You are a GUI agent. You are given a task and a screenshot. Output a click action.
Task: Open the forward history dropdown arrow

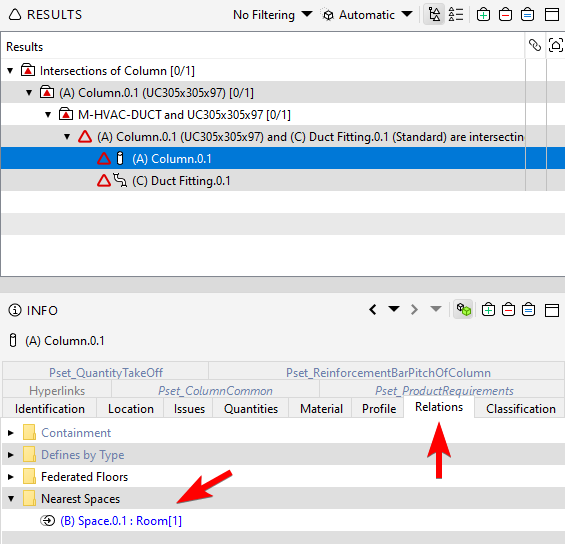(436, 309)
